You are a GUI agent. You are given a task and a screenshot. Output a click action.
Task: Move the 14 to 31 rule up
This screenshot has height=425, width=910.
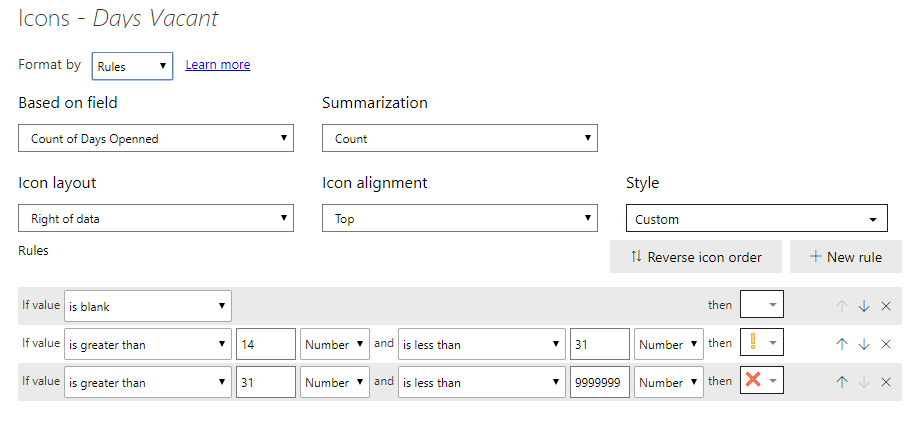point(842,344)
